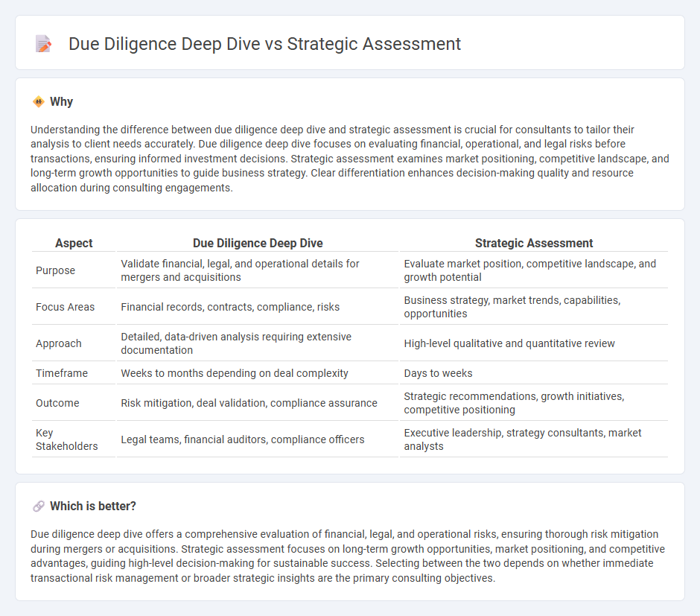The width and height of the screenshot is (700, 616).
Task: Click the 'Why' section heading
Action: [61, 102]
